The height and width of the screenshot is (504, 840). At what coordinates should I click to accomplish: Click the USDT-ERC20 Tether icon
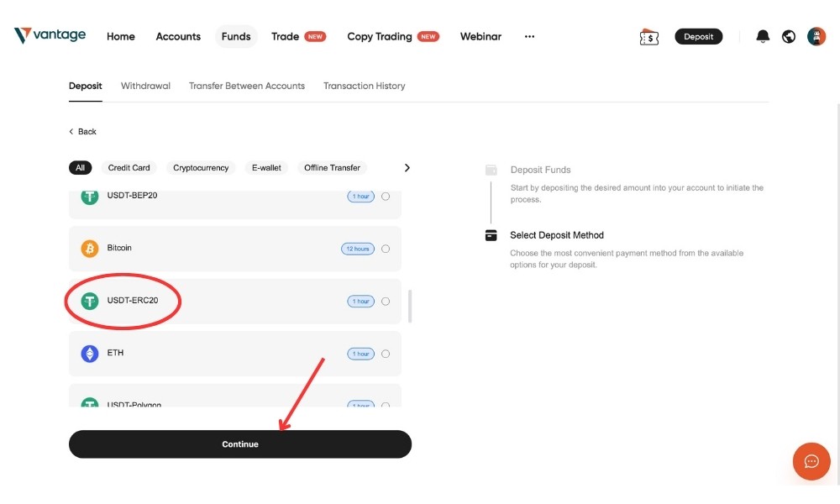[x=90, y=301]
